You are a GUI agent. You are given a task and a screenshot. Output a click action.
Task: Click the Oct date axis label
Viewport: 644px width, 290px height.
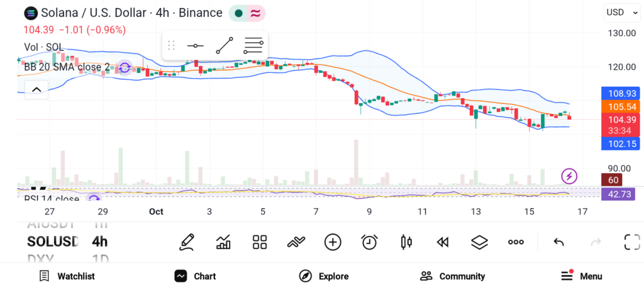click(x=156, y=212)
